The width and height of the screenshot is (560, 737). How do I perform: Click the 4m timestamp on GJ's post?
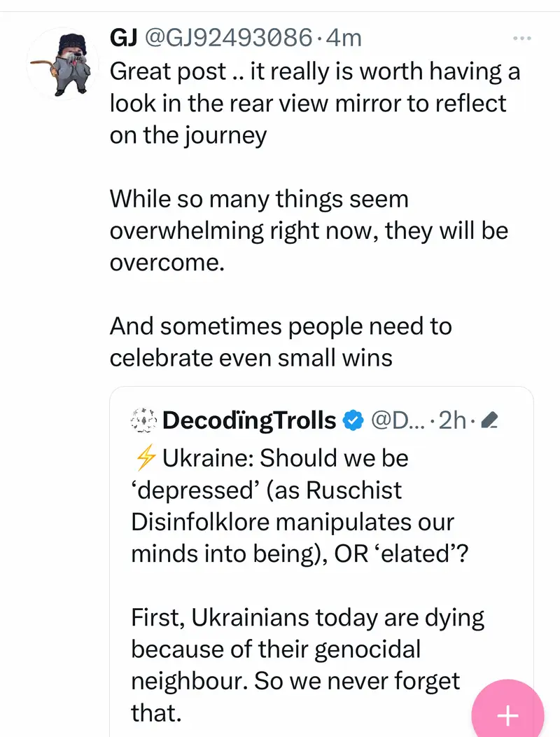coord(344,38)
